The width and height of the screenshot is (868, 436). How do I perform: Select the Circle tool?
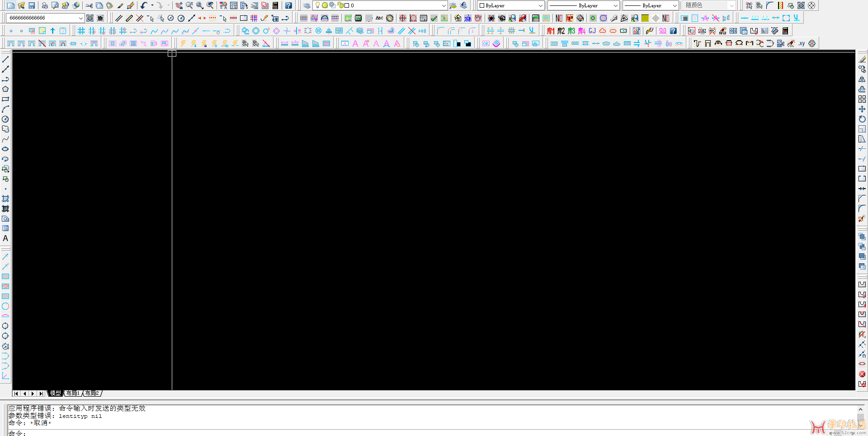(x=5, y=119)
